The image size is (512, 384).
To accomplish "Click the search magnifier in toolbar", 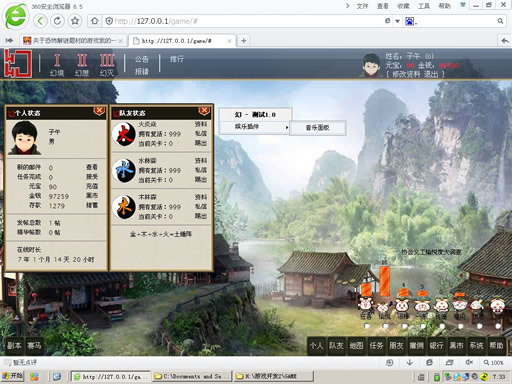I will [x=500, y=21].
